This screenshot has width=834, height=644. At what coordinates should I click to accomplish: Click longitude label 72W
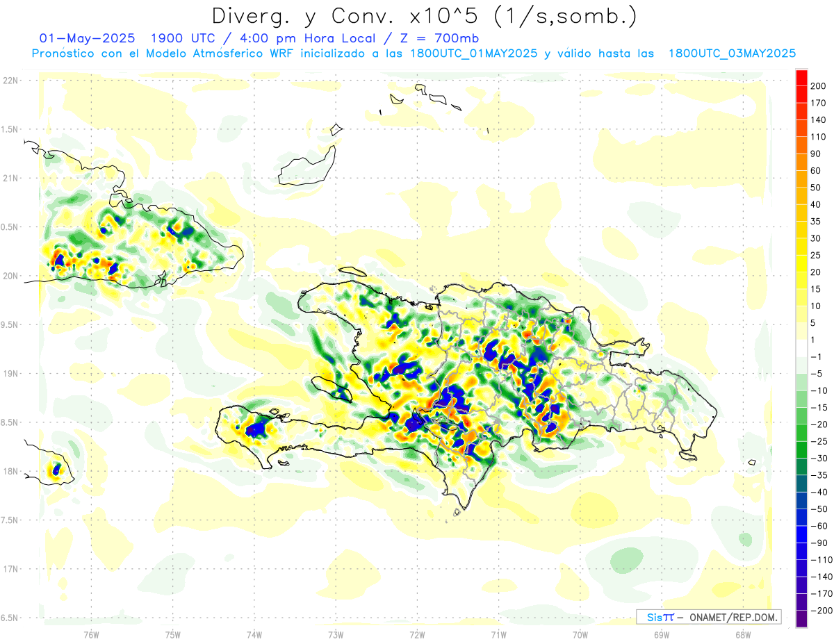point(417,635)
